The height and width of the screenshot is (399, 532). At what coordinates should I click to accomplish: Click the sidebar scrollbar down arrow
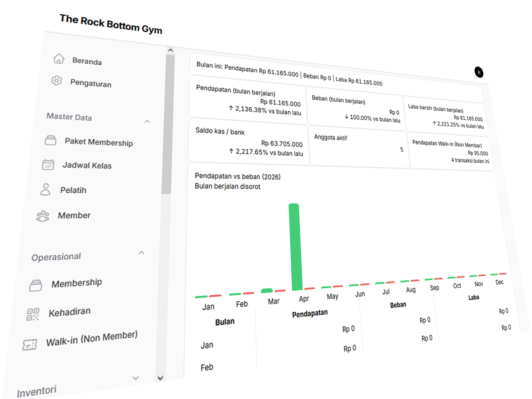[160, 378]
